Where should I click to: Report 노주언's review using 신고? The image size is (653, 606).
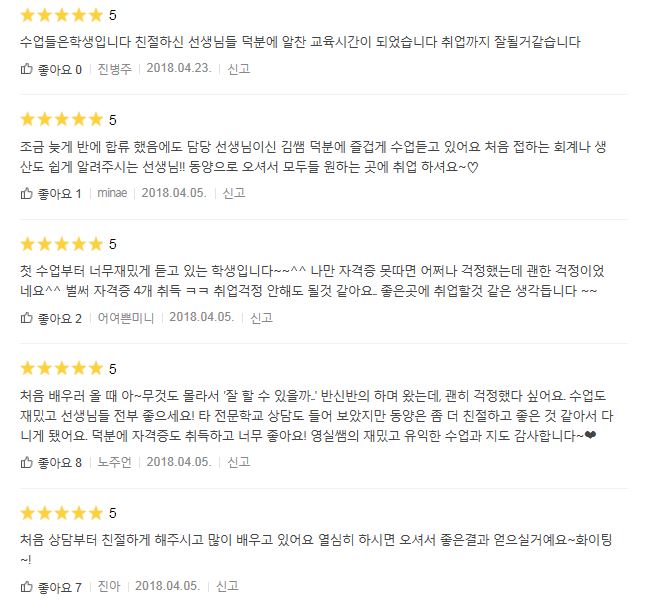[238, 462]
